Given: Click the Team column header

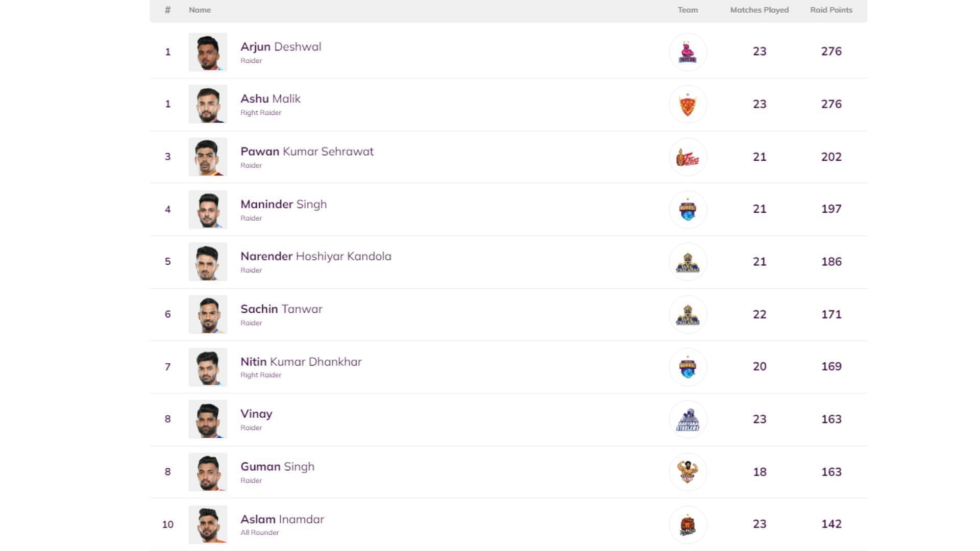Looking at the screenshot, I should coord(688,10).
